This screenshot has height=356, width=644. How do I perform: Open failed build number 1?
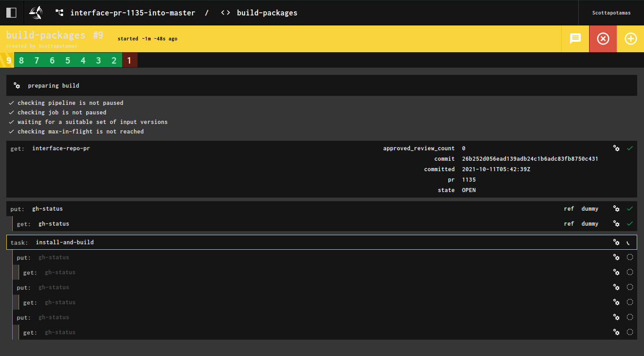point(129,59)
